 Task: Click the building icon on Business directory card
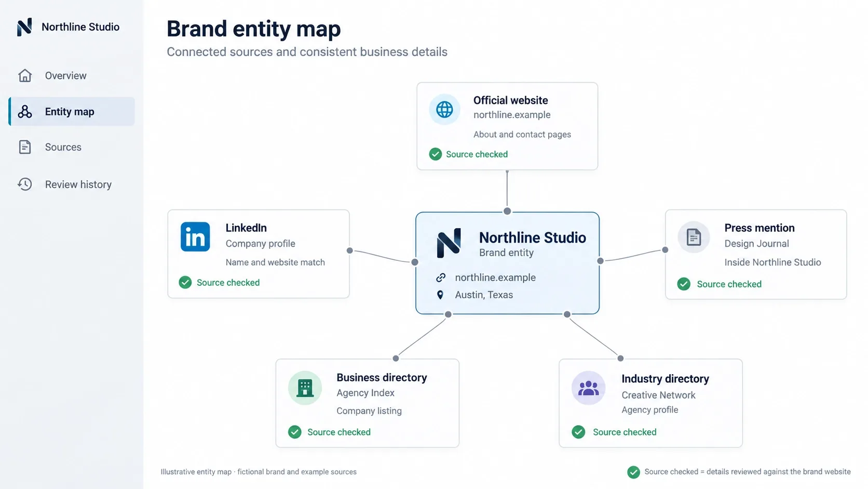(305, 388)
